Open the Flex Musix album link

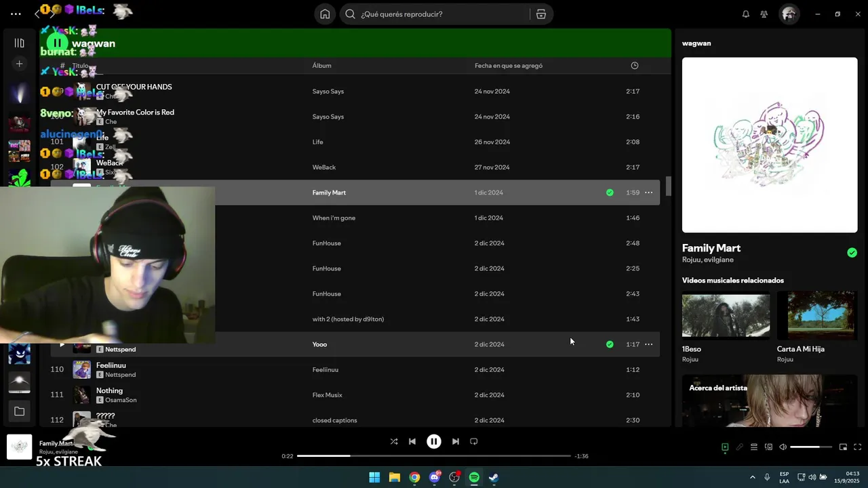[x=328, y=395]
